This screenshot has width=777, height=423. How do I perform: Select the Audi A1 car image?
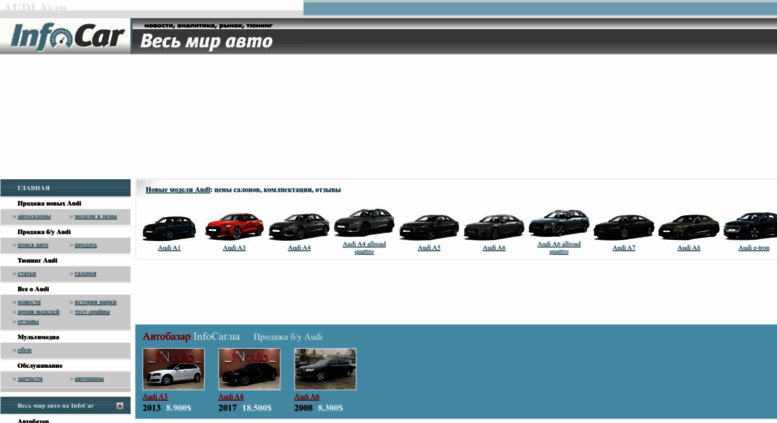169,227
